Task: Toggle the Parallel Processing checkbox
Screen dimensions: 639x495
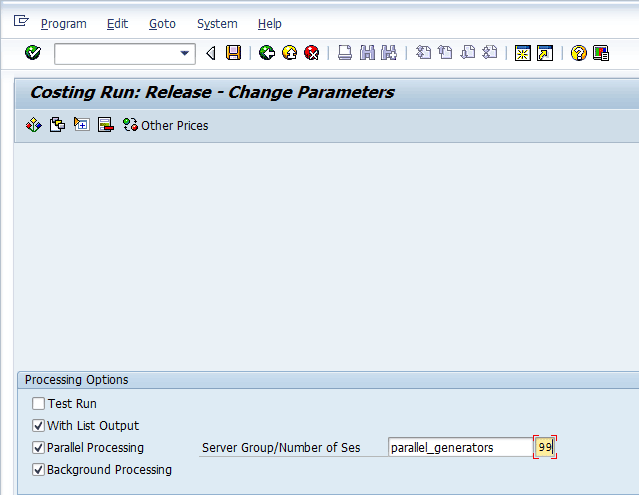Action: [38, 448]
